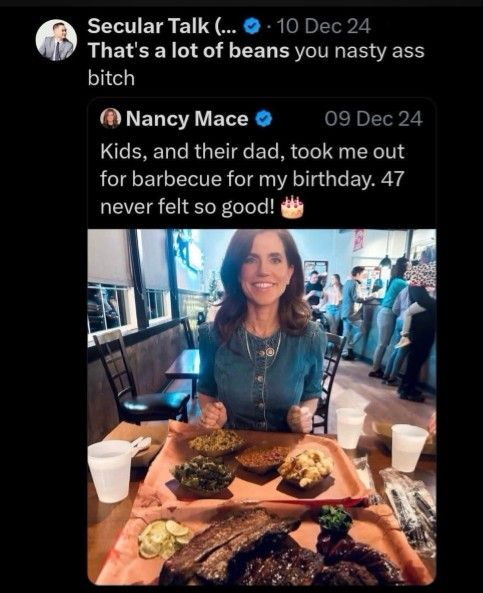Click the bold "That's a lot of beans" text
Screen dimensions: 483x593
pos(189,51)
